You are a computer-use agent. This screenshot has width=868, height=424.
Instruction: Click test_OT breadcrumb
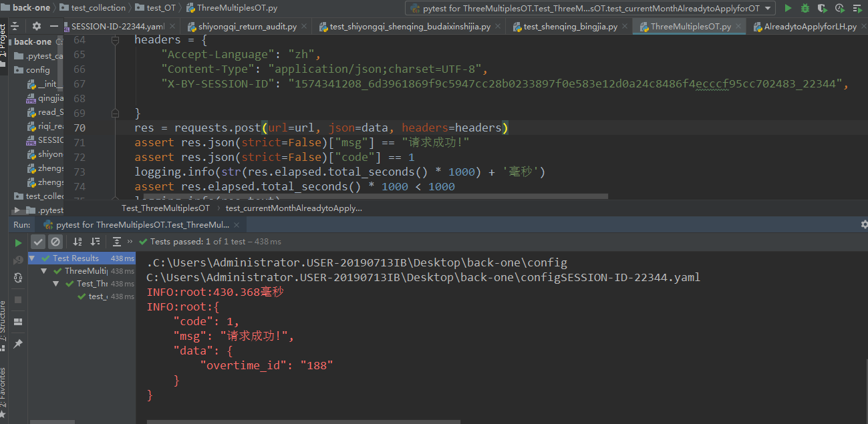[156, 8]
